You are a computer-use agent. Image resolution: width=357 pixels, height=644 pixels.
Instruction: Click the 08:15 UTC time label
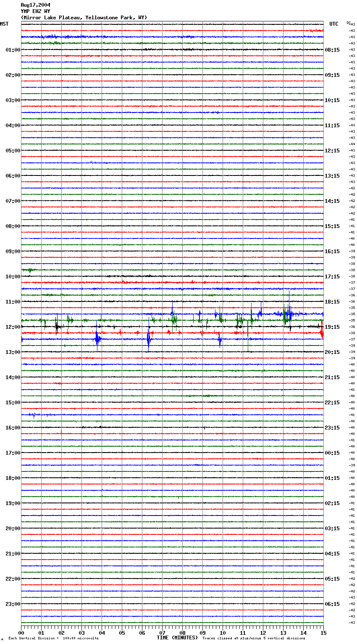click(x=332, y=50)
